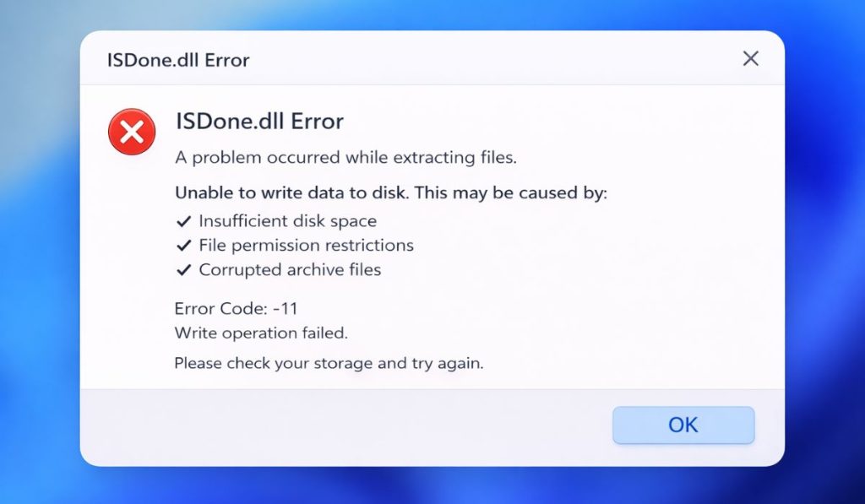Select the checkmark beside File permission restrictions
The image size is (865, 504).
[x=182, y=245]
